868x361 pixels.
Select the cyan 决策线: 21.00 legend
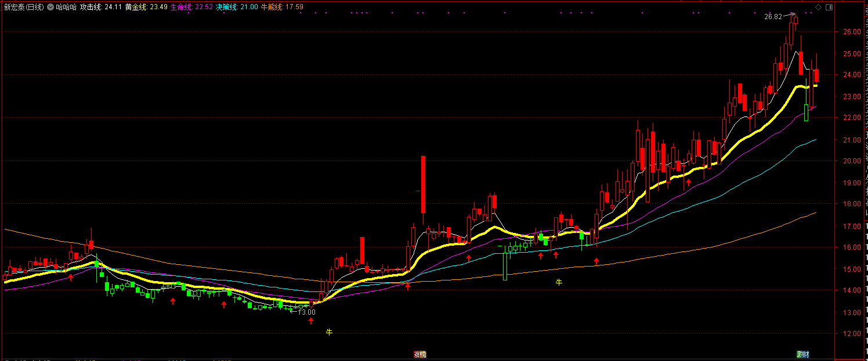[237, 7]
